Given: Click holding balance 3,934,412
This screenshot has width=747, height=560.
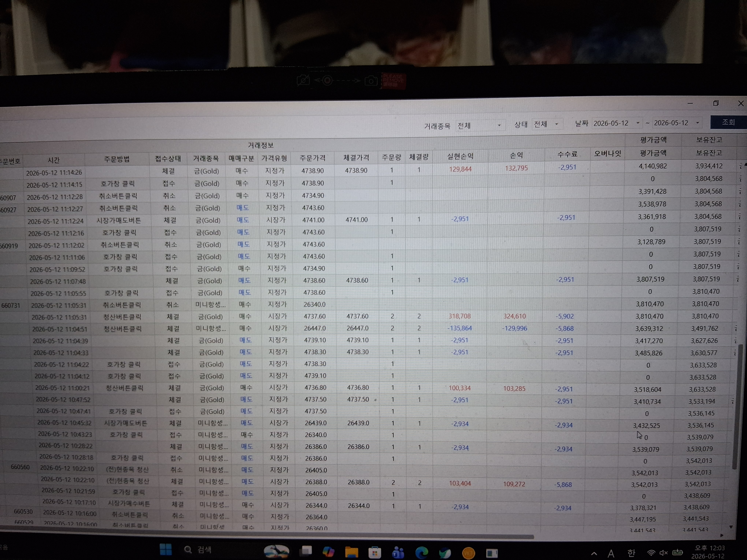Looking at the screenshot, I should [709, 166].
